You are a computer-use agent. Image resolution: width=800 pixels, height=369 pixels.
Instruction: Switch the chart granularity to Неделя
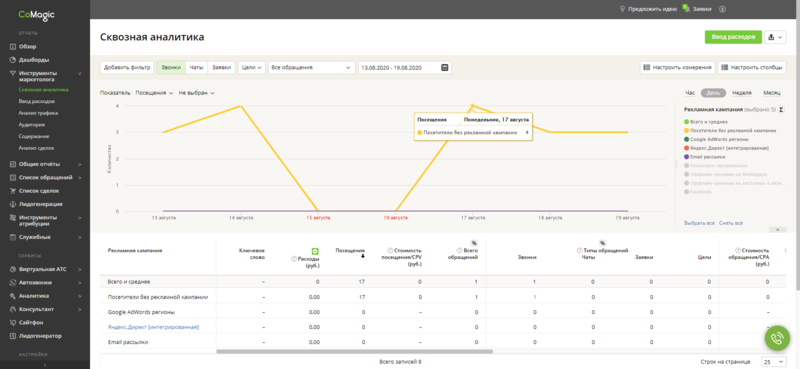pos(741,93)
